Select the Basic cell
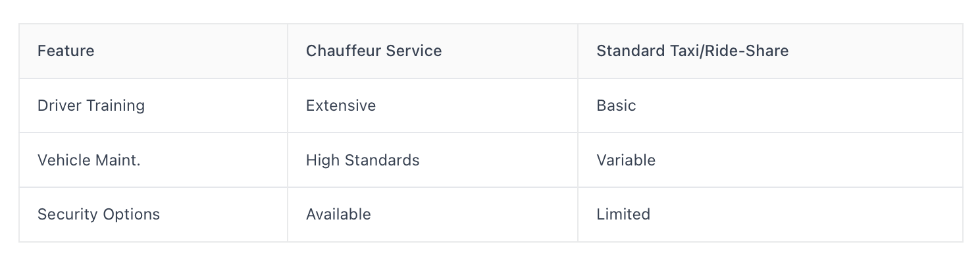 point(616,105)
